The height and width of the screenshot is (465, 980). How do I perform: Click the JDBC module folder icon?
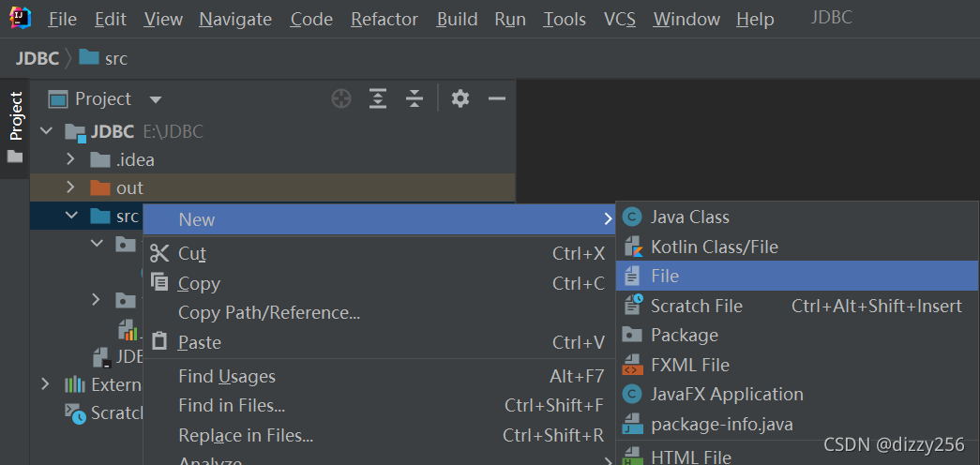pos(76,132)
